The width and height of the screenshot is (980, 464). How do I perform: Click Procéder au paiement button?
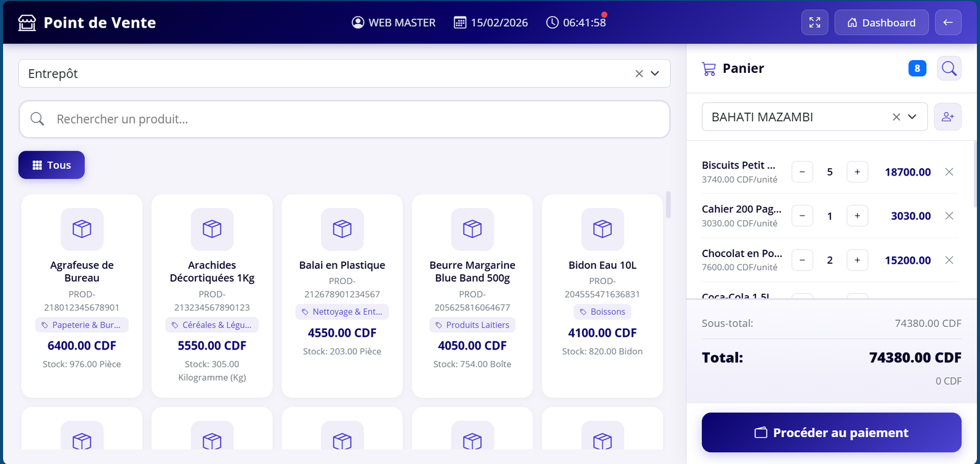click(831, 433)
